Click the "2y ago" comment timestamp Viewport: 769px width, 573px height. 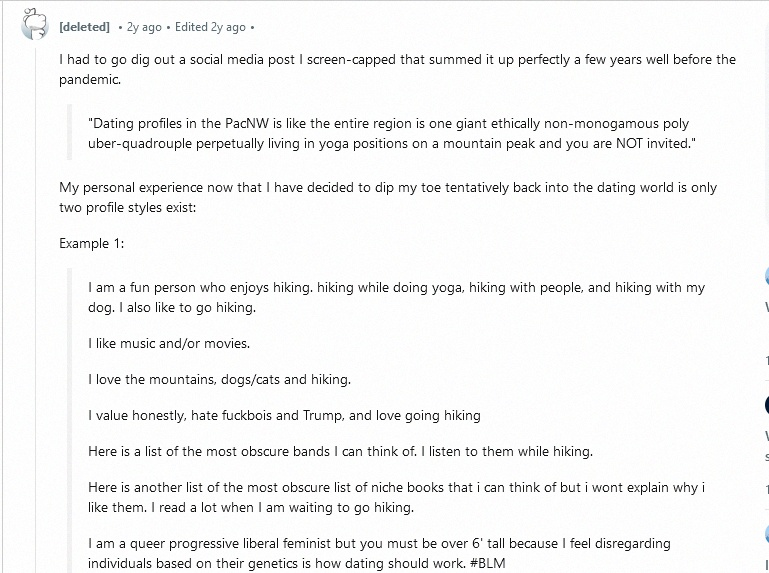tap(145, 26)
